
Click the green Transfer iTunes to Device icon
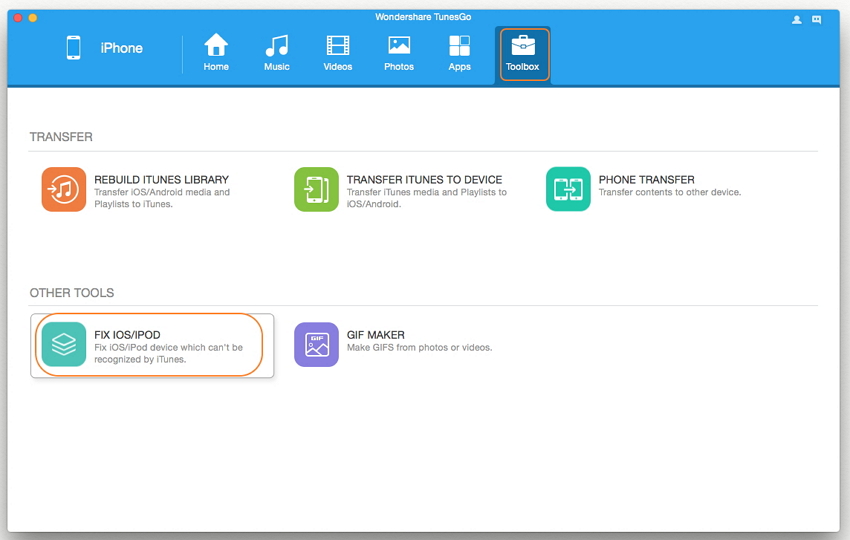point(316,189)
